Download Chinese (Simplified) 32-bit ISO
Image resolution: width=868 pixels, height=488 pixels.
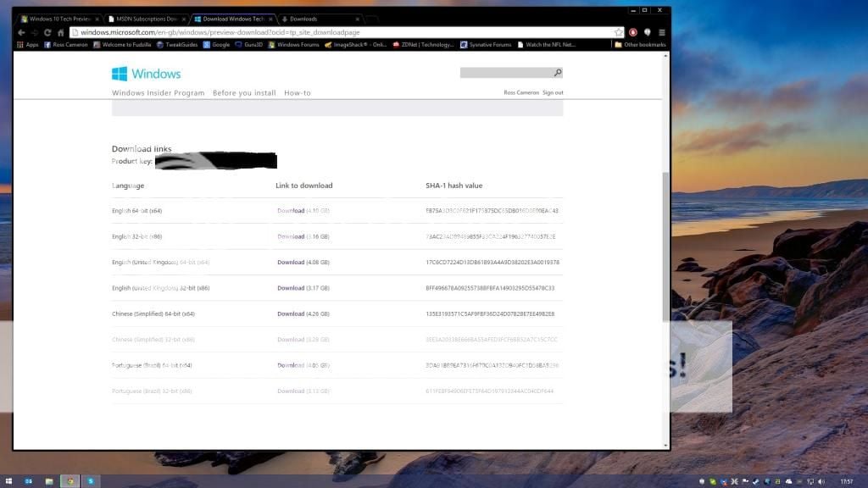coord(291,340)
